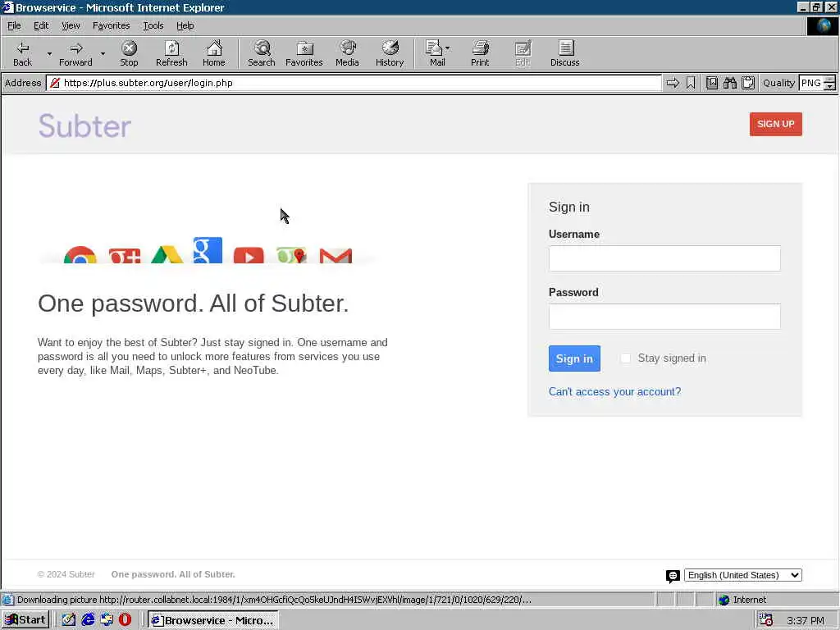The height and width of the screenshot is (630, 840).
Task: Go Back in the IE toolbar
Action: tap(22, 53)
